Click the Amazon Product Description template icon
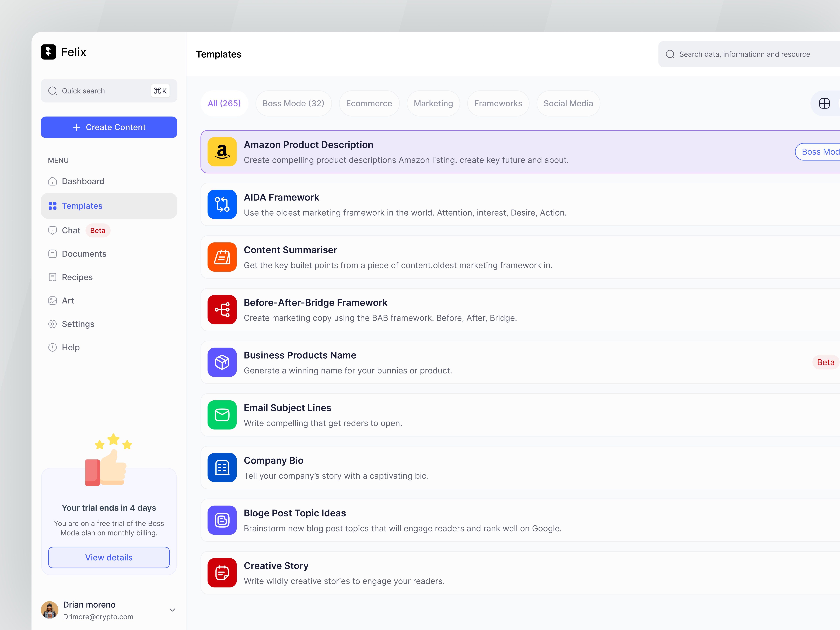Screen dimensions: 840x630 coord(222,152)
